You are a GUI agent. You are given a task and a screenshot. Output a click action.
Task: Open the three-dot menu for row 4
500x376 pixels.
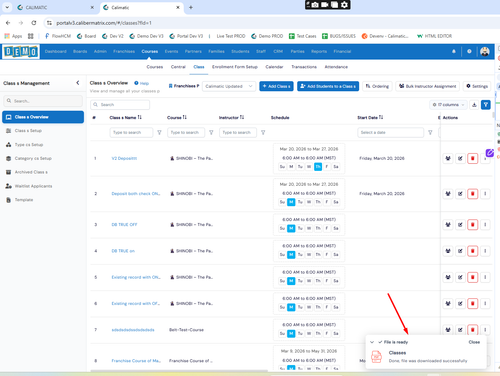[x=485, y=251]
